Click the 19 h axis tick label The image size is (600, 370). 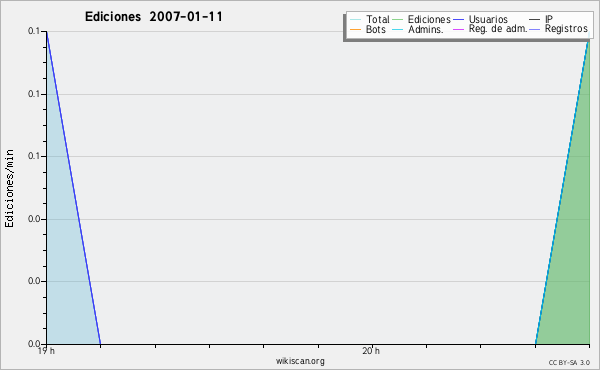46,351
